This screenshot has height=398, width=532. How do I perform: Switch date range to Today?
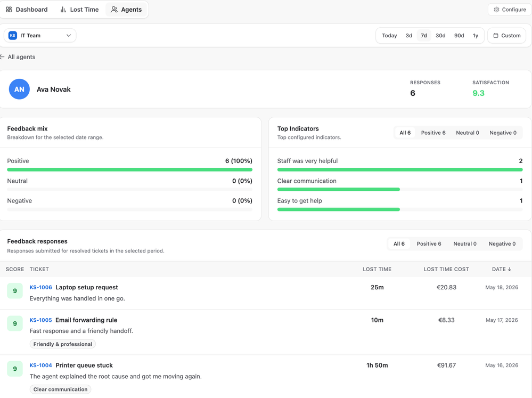(x=389, y=35)
